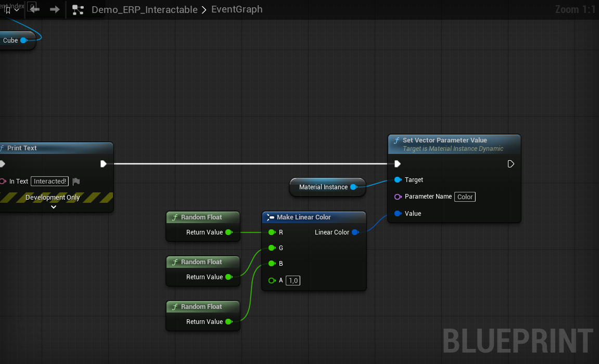Image resolution: width=599 pixels, height=364 pixels.
Task: Click Demo_ERP_Interactable in the breadcrumb
Action: [x=144, y=9]
